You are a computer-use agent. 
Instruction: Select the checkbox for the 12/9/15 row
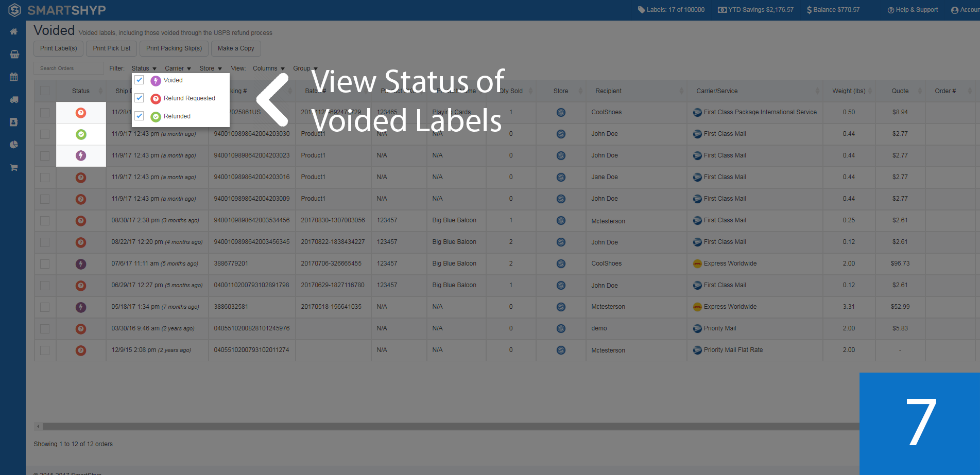coord(45,350)
